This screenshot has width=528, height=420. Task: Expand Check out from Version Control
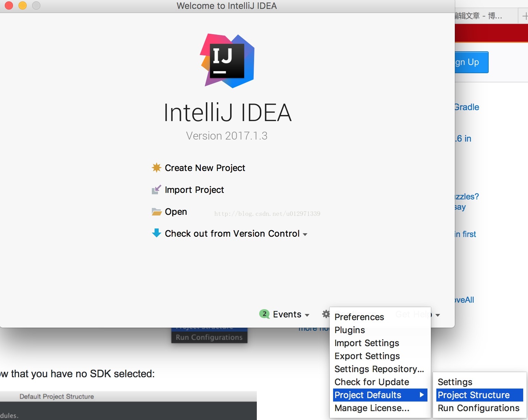tap(236, 234)
